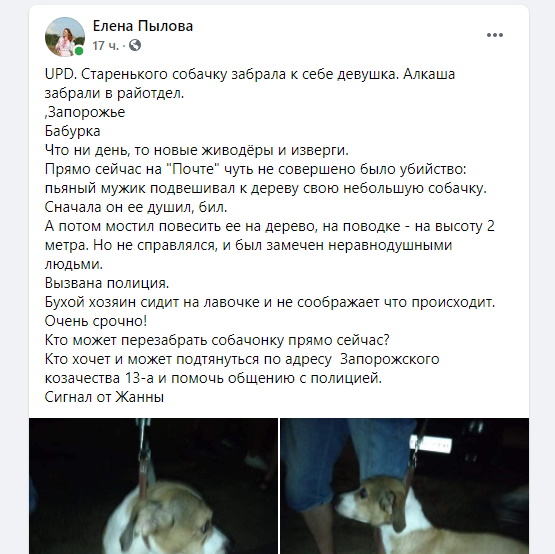Click the white tag in the right photo
This screenshot has height=554, width=555.
[x=431, y=444]
